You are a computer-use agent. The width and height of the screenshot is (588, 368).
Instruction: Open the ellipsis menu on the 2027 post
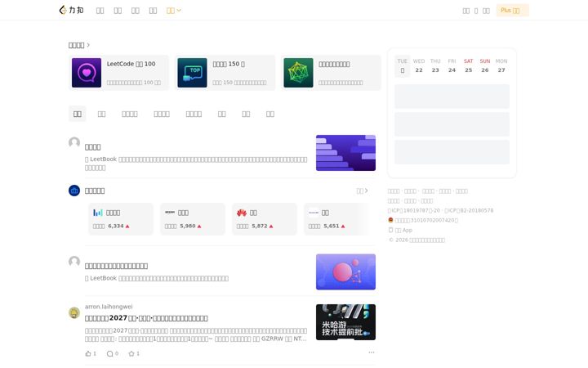tap(372, 352)
